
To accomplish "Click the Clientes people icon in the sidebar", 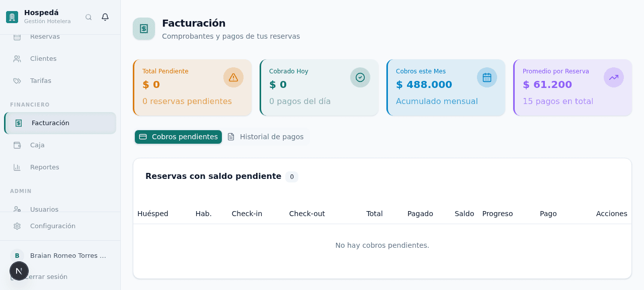I will click(x=17, y=59).
